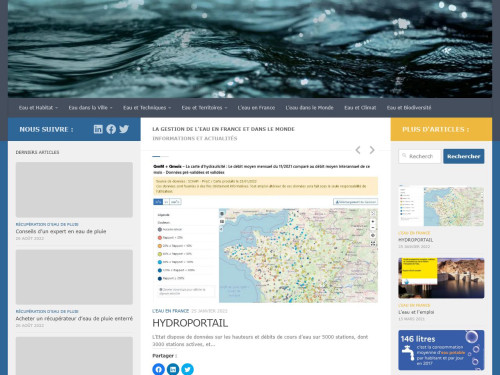This screenshot has height=375, width=500.
Task: Open Eau et Biodiversité menu item
Action: click(x=409, y=108)
